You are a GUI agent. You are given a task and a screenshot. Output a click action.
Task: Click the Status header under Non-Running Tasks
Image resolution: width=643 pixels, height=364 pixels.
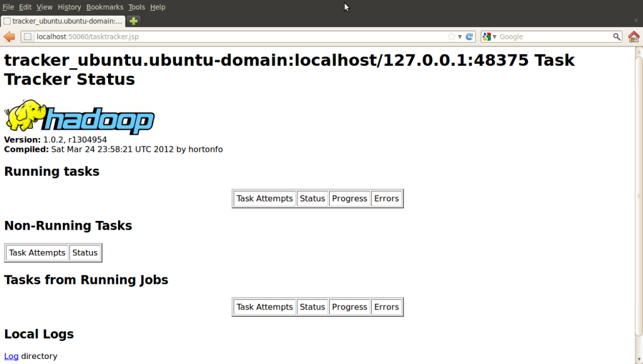click(x=85, y=252)
